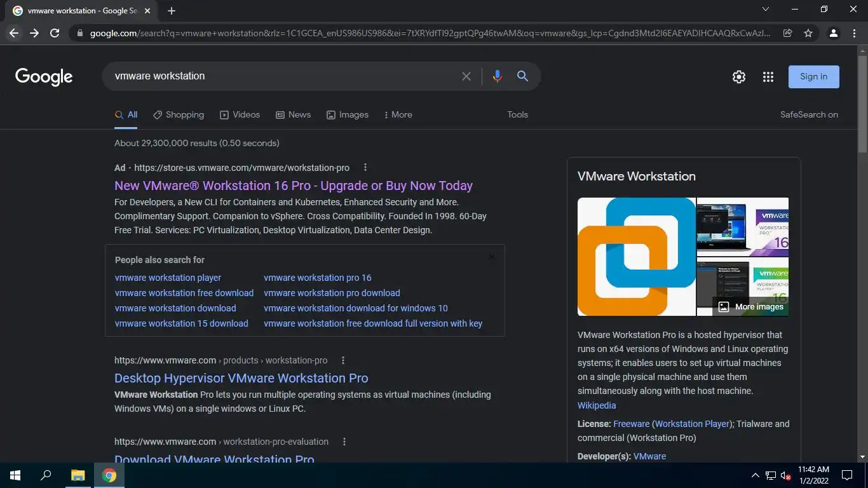
Task: Open New VMware Workstation 16 Pro ad link
Action: pyautogui.click(x=294, y=186)
